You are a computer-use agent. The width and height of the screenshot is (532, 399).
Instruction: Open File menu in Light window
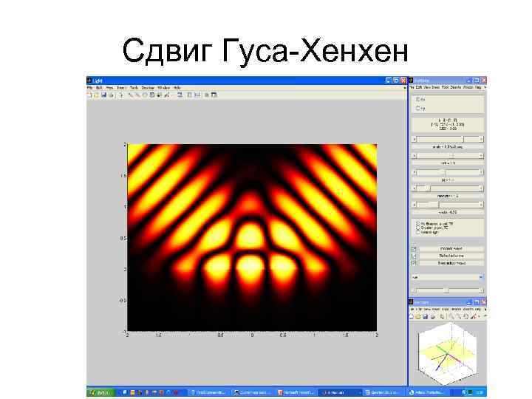pyautogui.click(x=89, y=87)
